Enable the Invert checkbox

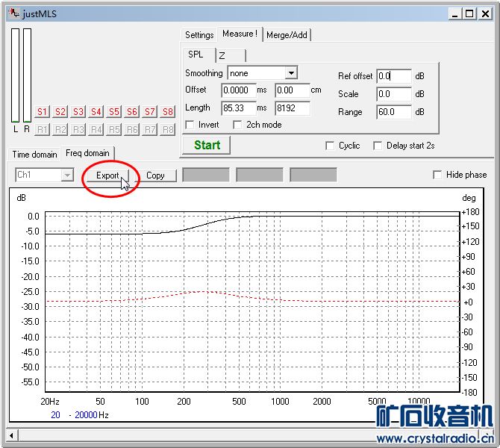point(190,125)
